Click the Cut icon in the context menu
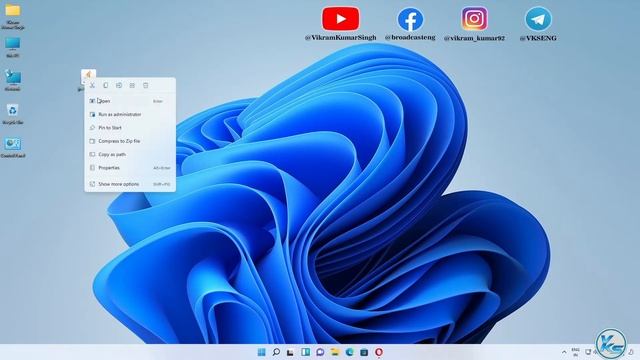 (x=92, y=85)
